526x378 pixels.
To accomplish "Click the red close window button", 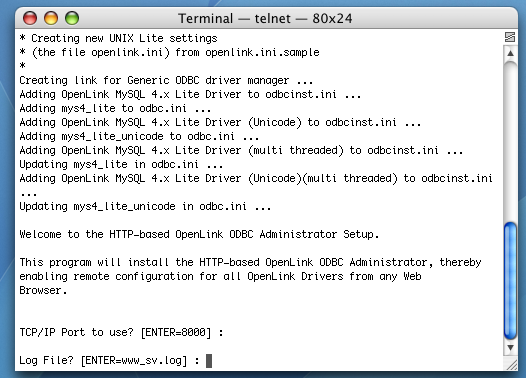I will 30,18.
